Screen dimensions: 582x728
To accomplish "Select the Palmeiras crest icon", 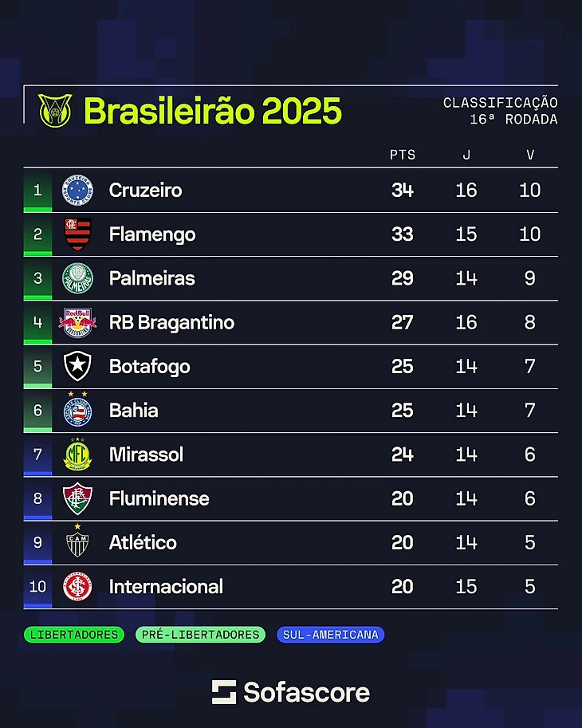I will [77, 278].
